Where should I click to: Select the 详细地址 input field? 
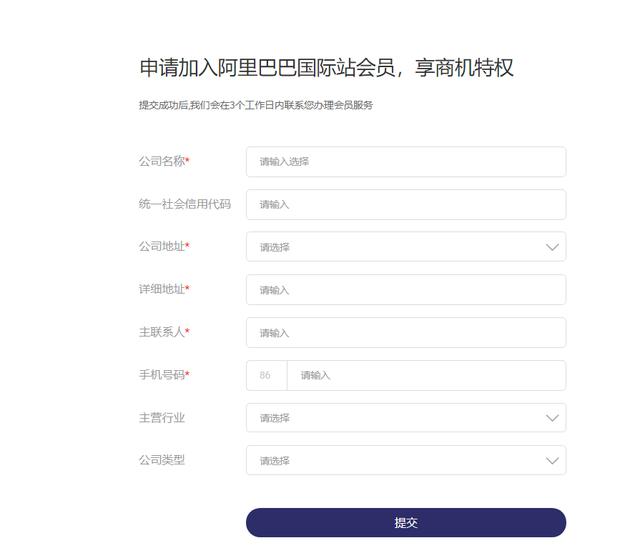click(x=406, y=290)
